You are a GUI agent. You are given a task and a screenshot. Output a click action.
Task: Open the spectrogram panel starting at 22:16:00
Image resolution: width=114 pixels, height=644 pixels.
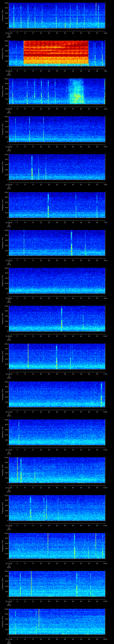57,584
